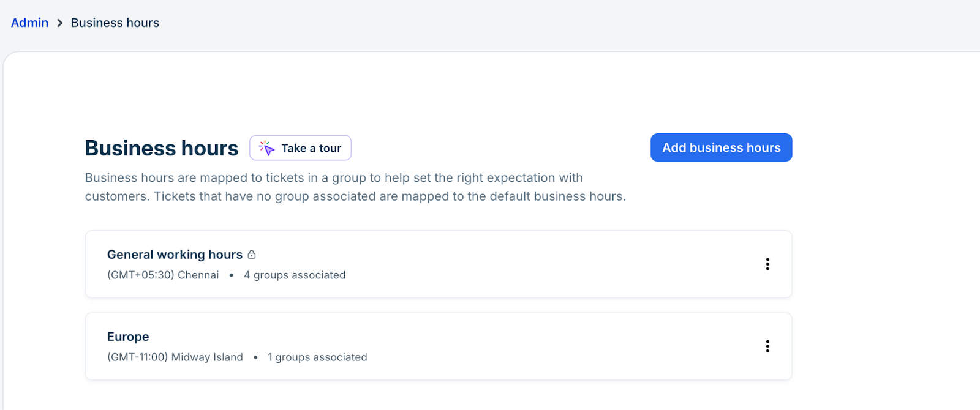This screenshot has height=410, width=980.
Task: Click the sparkle cursor icon in Take a tour
Action: coord(266,148)
